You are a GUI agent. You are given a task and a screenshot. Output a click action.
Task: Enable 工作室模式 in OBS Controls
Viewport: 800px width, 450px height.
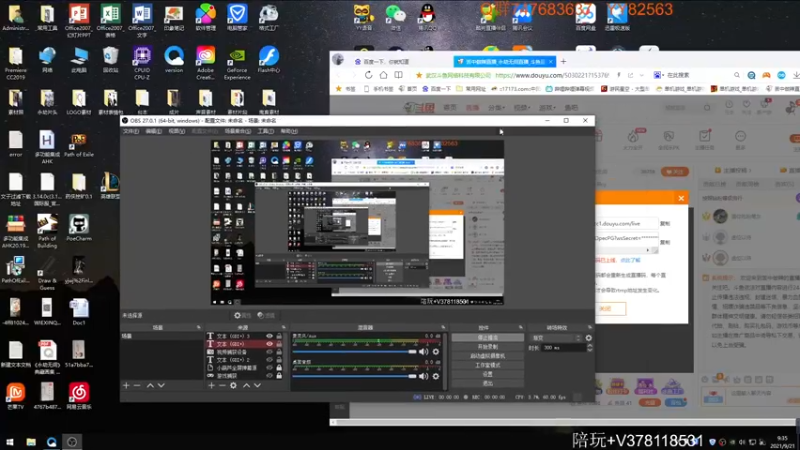pos(488,365)
